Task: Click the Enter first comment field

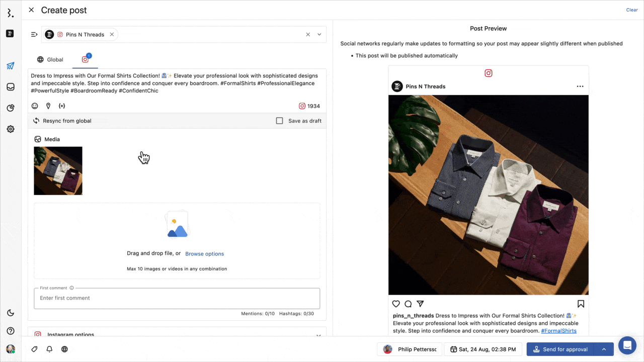Action: [176, 298]
